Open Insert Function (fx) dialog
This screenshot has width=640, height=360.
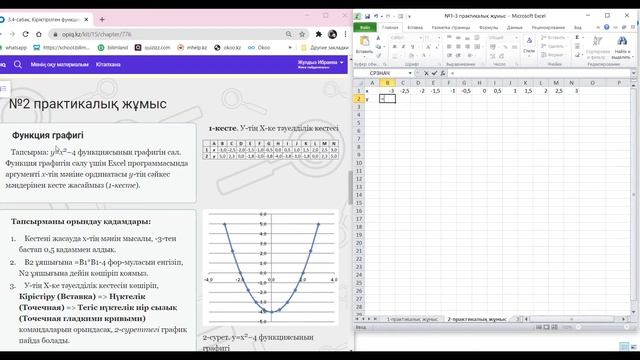point(442,73)
